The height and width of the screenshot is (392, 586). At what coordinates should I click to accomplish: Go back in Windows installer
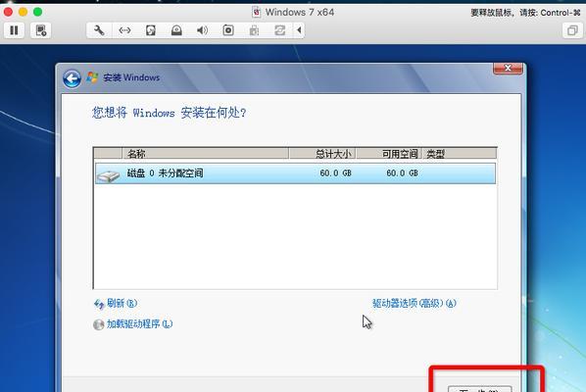point(72,78)
